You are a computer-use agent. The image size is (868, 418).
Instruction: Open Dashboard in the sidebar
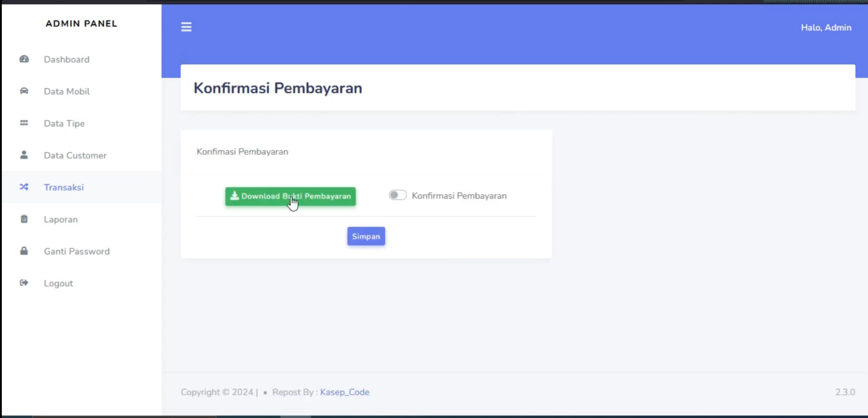pos(67,60)
